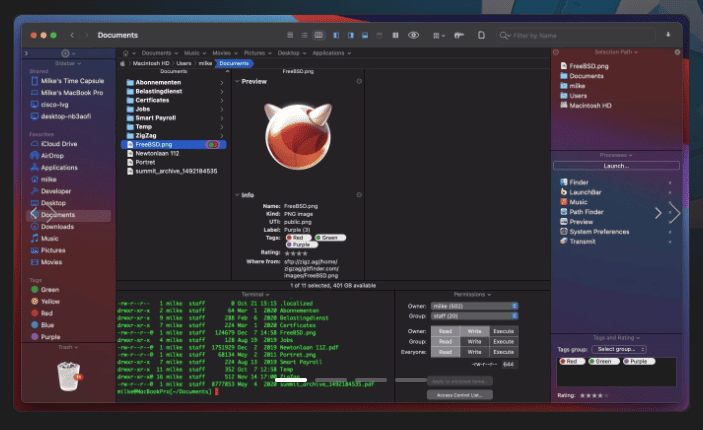Open the arrange-by grid dropdown
703x430 pixels.
(x=438, y=35)
